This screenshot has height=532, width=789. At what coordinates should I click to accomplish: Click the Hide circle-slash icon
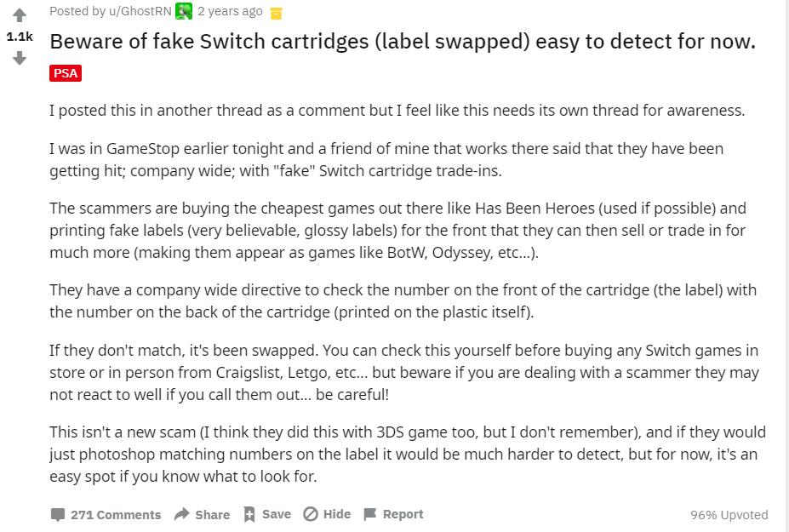click(311, 514)
